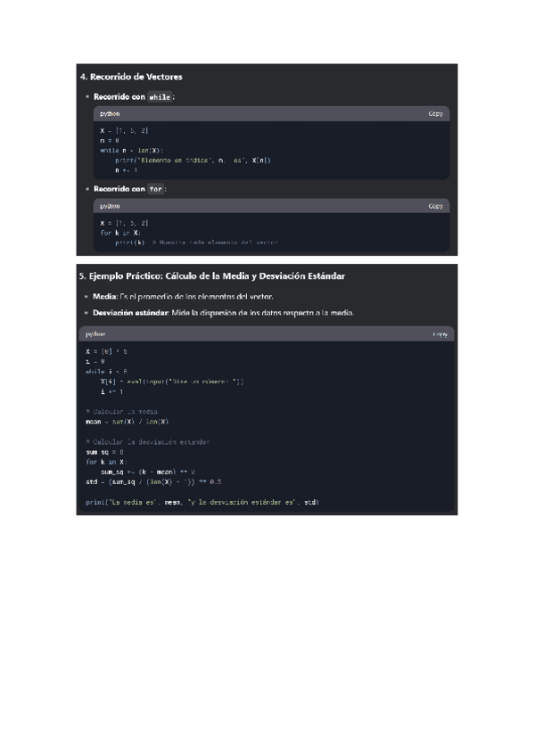The width and height of the screenshot is (535, 756).
Task: Copy the mean and deviation code block
Action: [x=440, y=334]
